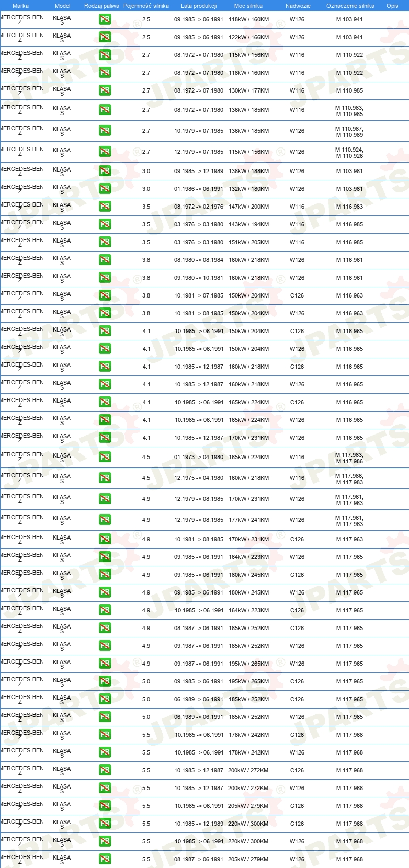Screen dimensions: 409x868
Task: Click the petrol icon in the 130kW / 177KM row
Action: coord(105,91)
